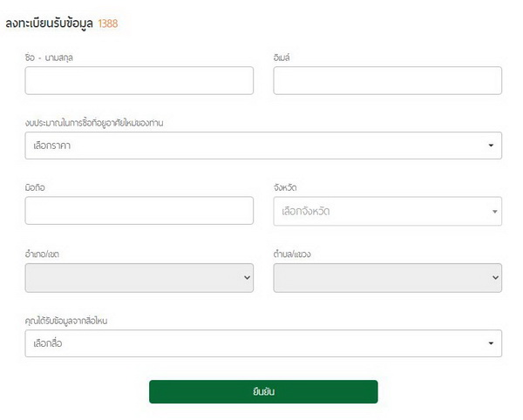Click the arrow icon beside เลือกจังหวัด
The width and height of the screenshot is (523, 420).
click(494, 212)
